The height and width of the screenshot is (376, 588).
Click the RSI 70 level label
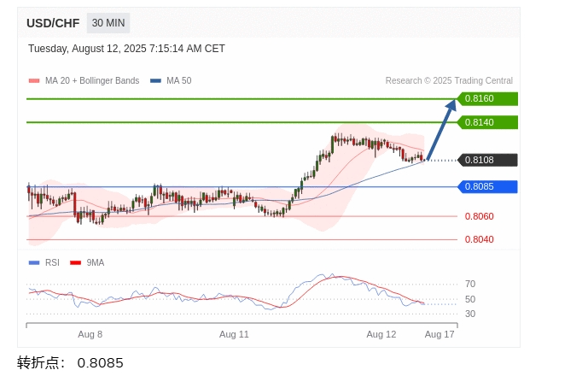tap(470, 284)
